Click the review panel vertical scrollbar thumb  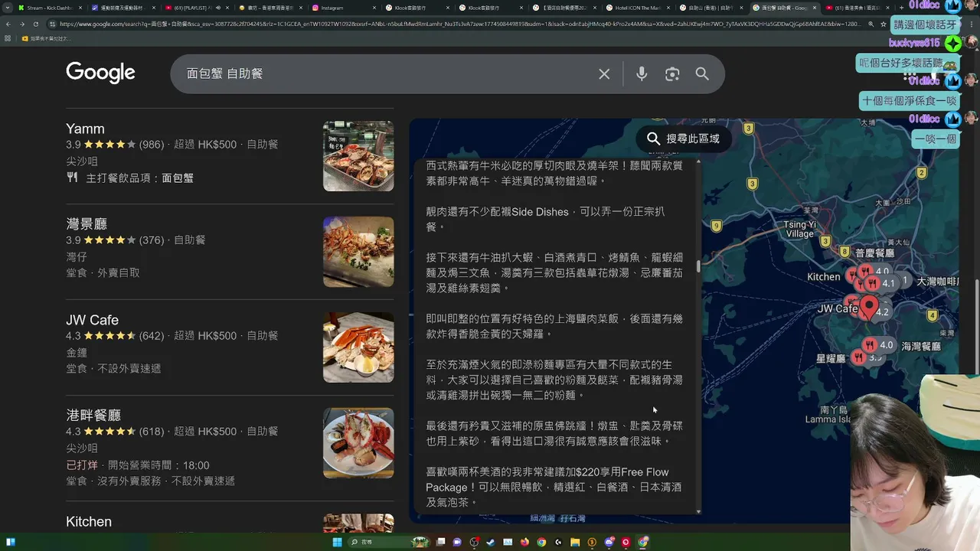[x=698, y=266]
